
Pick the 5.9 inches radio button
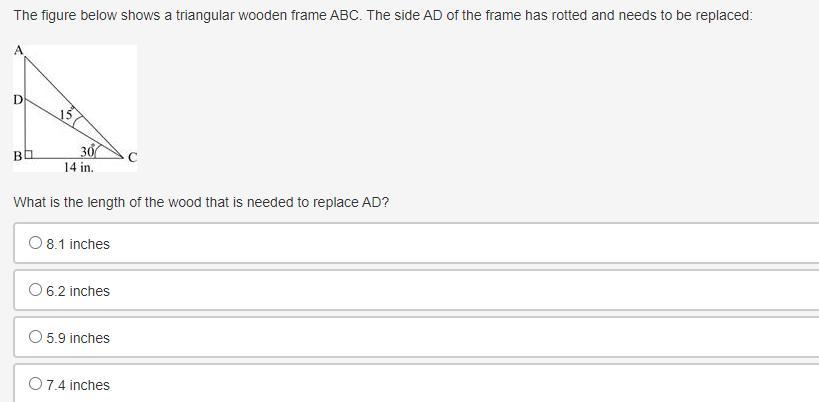(x=36, y=337)
